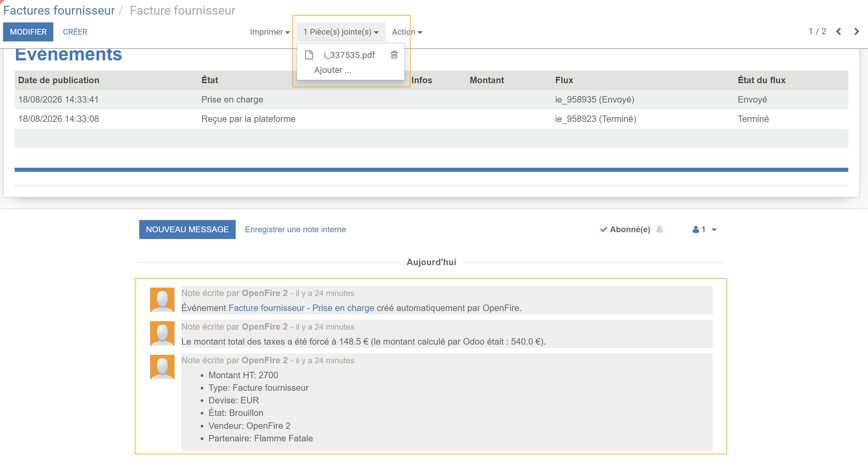Screen dimensions: 868x457
Task: Expand the Imprimer dropdown
Action: click(x=270, y=32)
